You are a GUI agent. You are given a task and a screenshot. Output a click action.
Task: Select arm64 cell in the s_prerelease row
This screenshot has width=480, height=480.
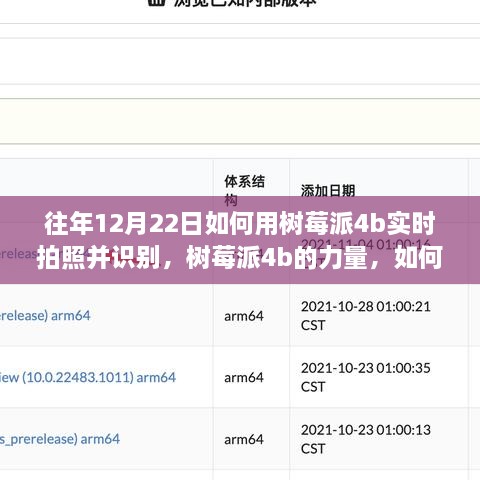click(244, 440)
